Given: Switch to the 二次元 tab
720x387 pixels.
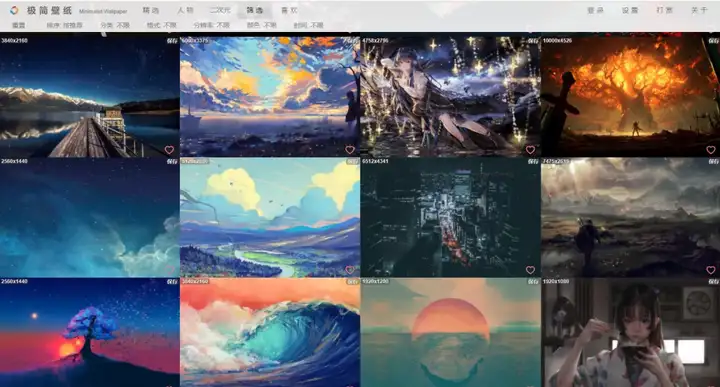Looking at the screenshot, I should (219, 10).
